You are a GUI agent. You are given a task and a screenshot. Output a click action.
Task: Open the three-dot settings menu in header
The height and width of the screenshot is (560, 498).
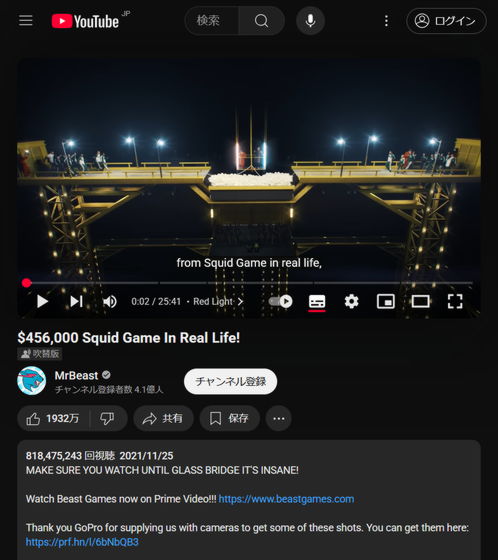pos(386,21)
